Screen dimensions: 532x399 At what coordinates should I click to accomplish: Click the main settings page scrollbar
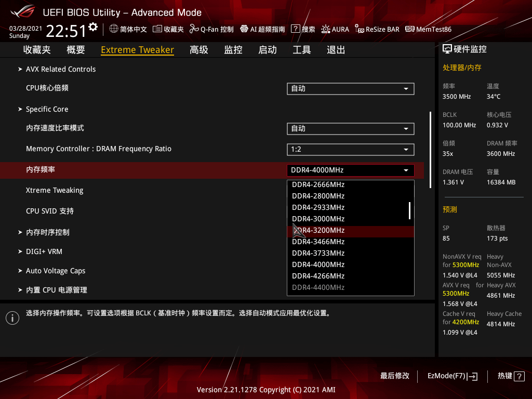430,150
